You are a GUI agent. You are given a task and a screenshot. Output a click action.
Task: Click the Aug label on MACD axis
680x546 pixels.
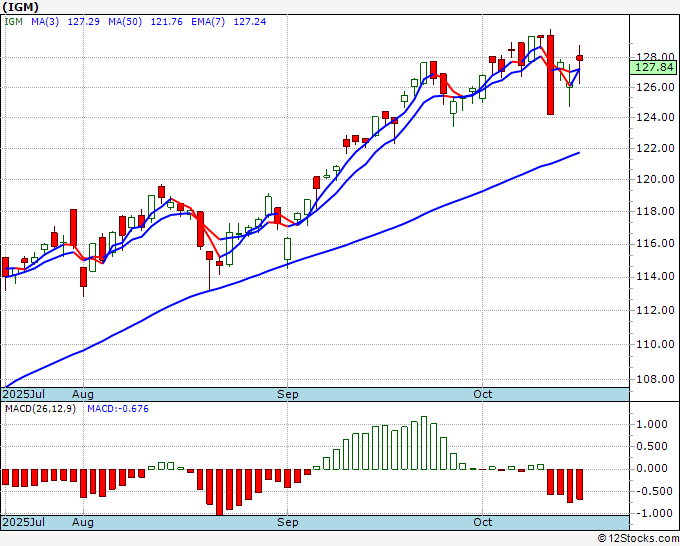[83, 522]
